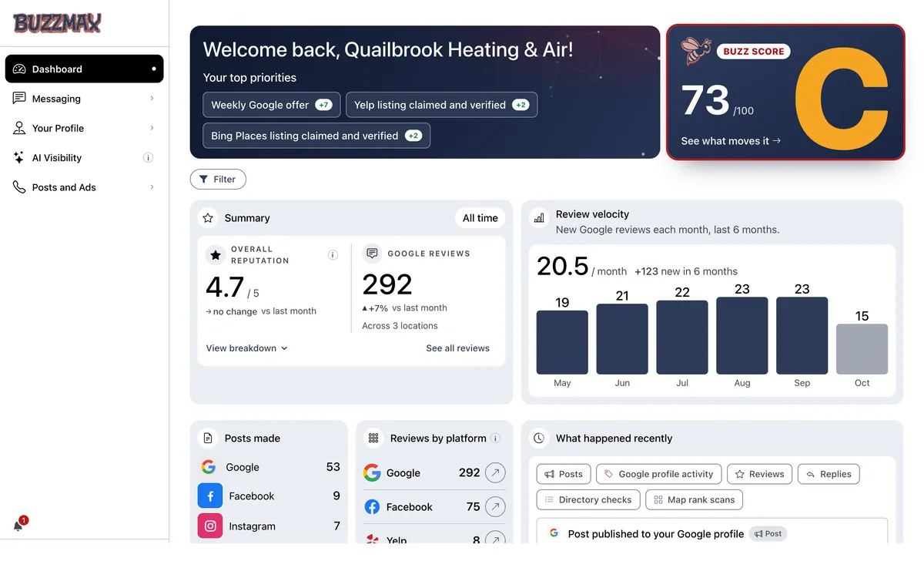
Task: Select the grey Oct bar
Action: (862, 349)
